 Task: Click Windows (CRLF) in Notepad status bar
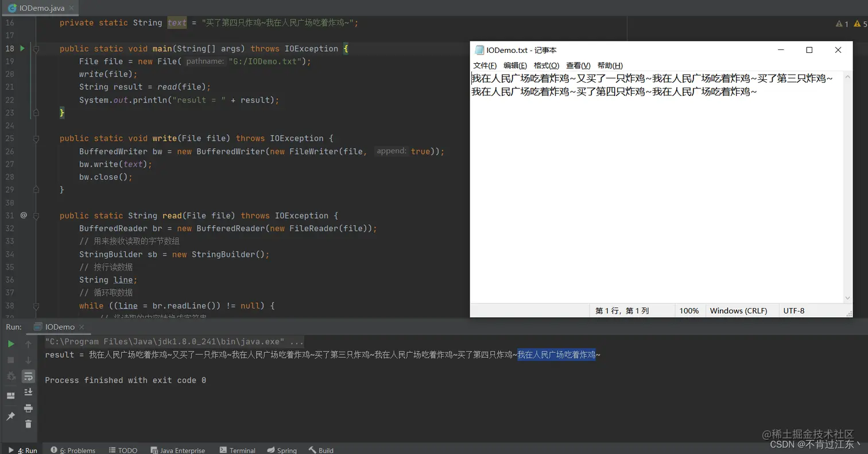coord(738,311)
